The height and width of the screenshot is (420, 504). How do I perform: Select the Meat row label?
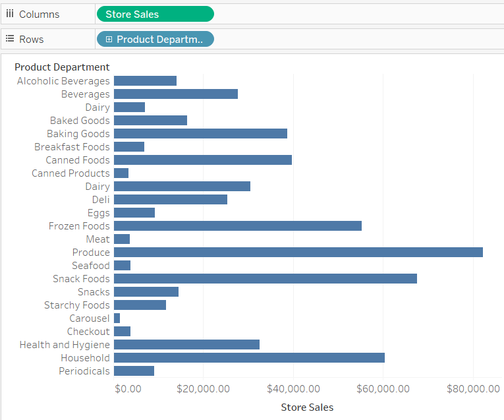(x=98, y=239)
